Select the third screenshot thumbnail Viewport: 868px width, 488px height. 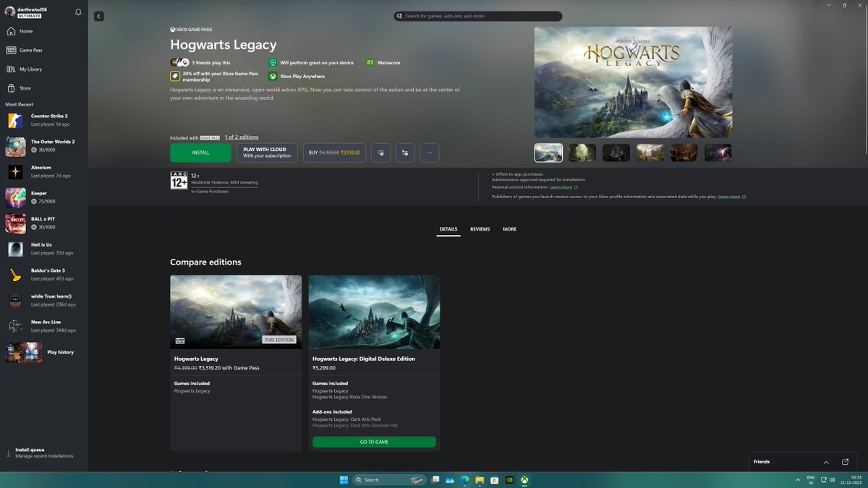[x=616, y=153]
